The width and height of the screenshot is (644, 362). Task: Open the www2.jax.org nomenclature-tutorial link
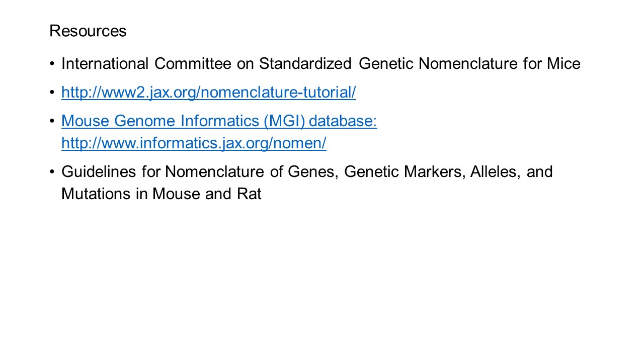(x=208, y=93)
